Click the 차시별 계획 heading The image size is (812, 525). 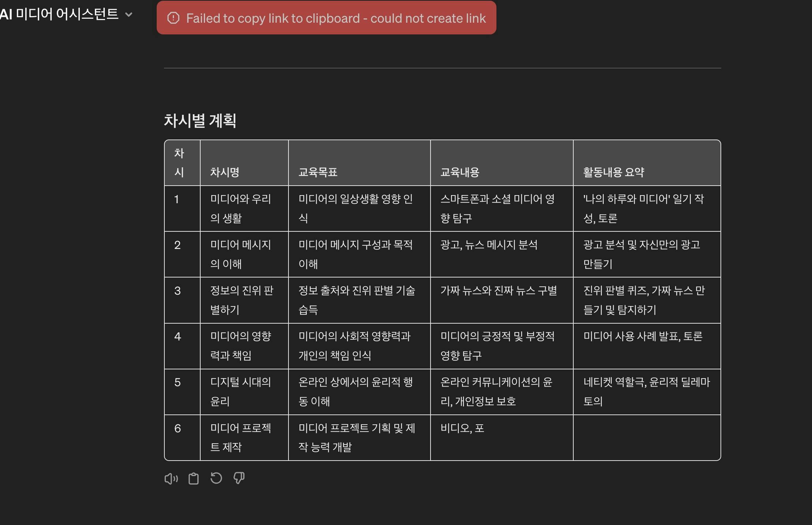(x=200, y=120)
